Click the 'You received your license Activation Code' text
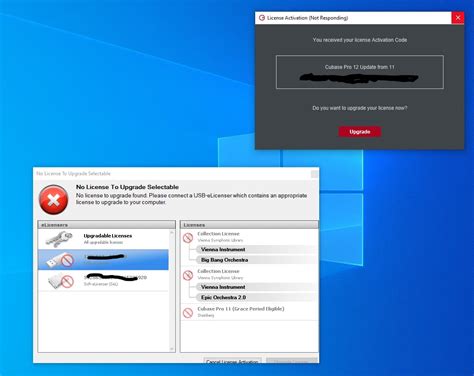 [360, 40]
